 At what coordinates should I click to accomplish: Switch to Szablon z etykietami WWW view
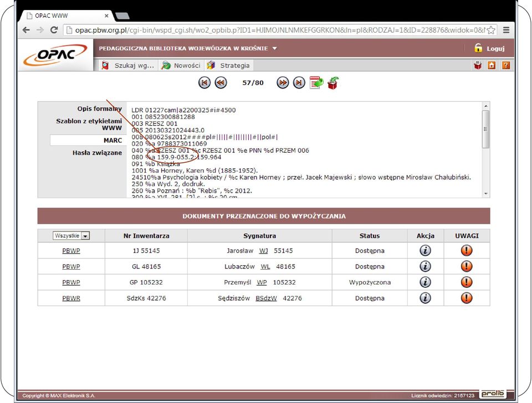89,125
